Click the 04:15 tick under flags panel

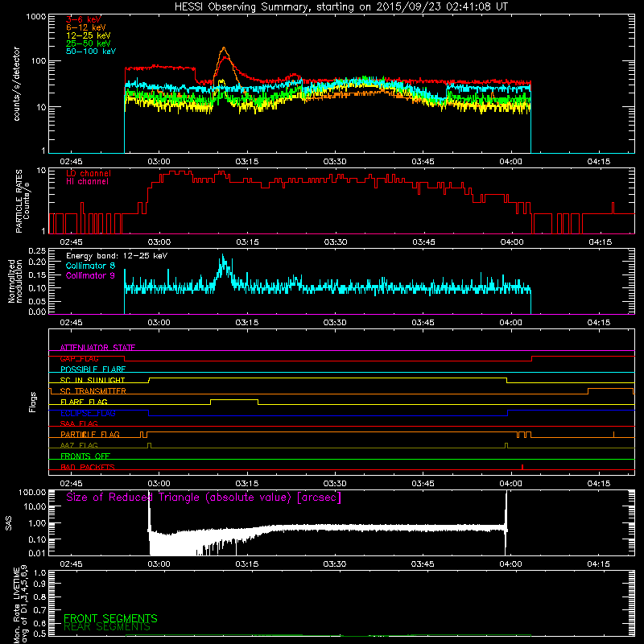(x=599, y=484)
